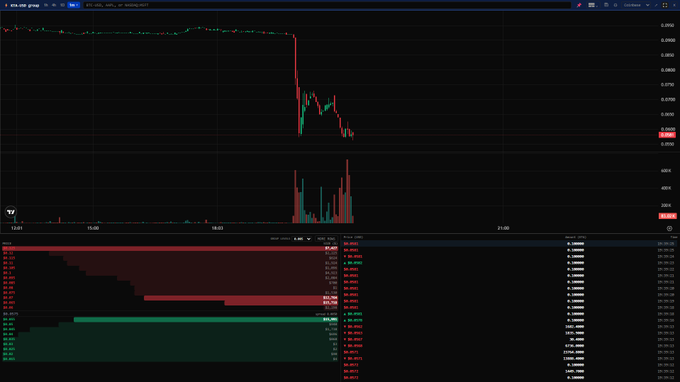Screen dimensions: 680x382
Task: Click the symbol name in top bar
Action: point(25,5)
